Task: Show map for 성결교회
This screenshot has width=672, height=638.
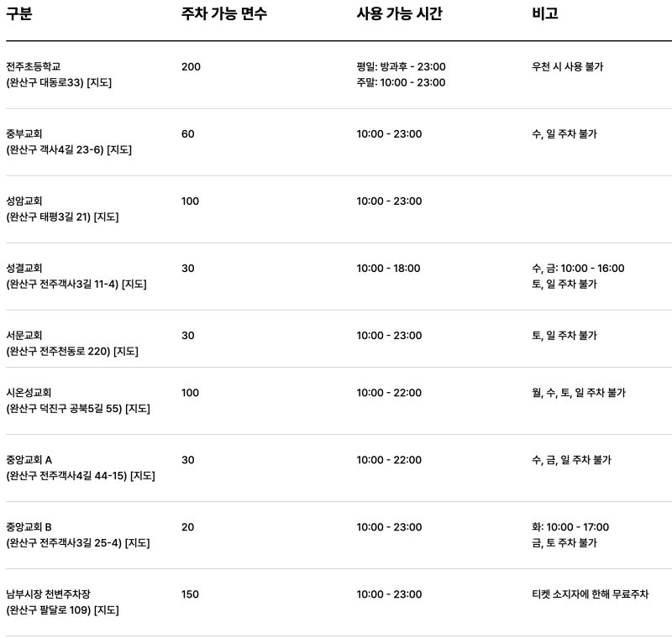Action: pyautogui.click(x=134, y=284)
